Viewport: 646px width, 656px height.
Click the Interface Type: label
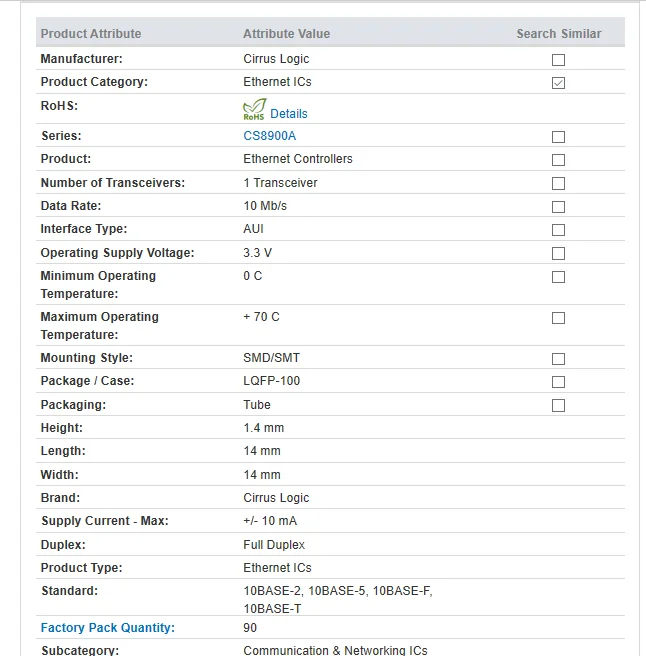[84, 229]
